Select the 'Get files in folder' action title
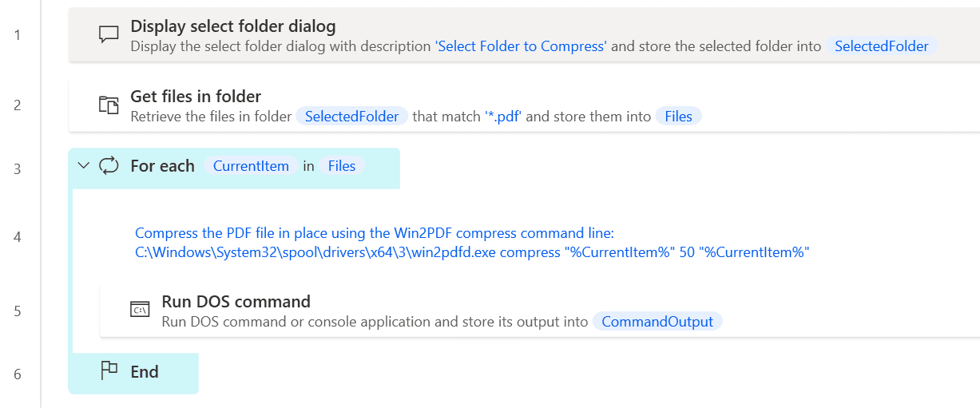Image resolution: width=980 pixels, height=408 pixels. (x=196, y=97)
